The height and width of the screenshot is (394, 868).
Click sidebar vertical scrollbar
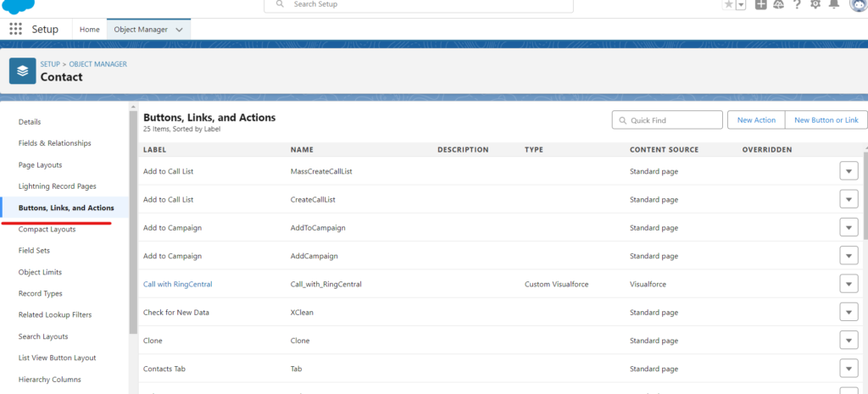(133, 221)
